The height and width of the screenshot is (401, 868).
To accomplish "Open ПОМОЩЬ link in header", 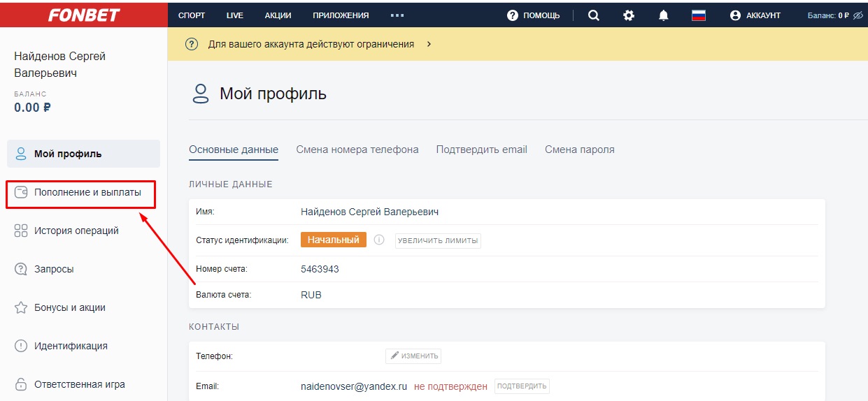I will click(x=541, y=15).
